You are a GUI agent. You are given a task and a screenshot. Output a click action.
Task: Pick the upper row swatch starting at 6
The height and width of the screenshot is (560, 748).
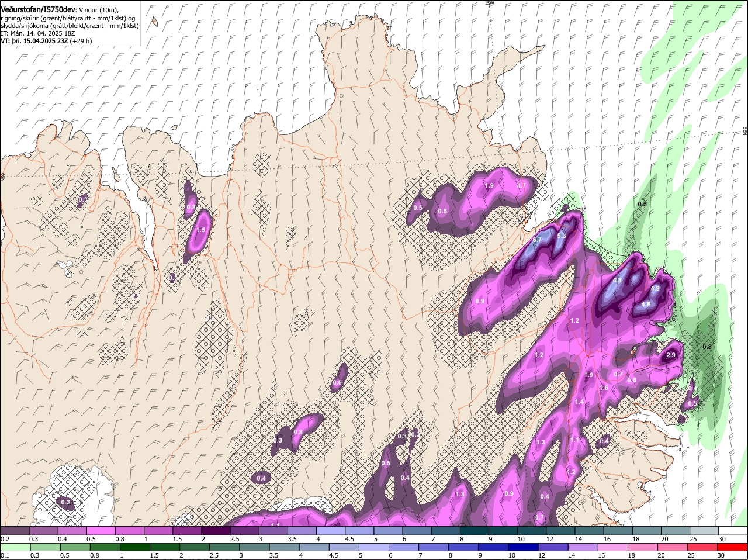(x=417, y=530)
